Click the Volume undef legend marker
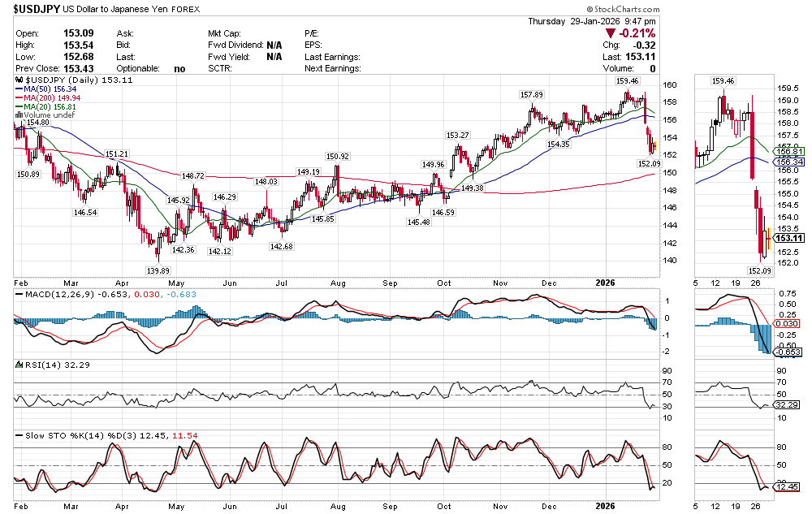Viewport: 812px width, 514px height. [19, 115]
